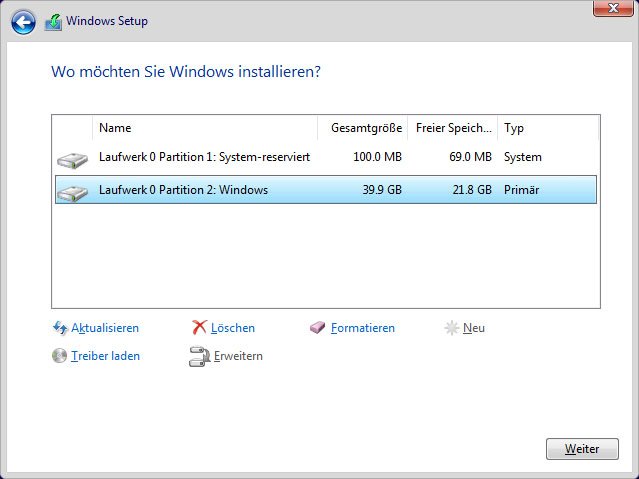This screenshot has width=639, height=479.
Task: Sort list by Name column header
Action: 205,128
